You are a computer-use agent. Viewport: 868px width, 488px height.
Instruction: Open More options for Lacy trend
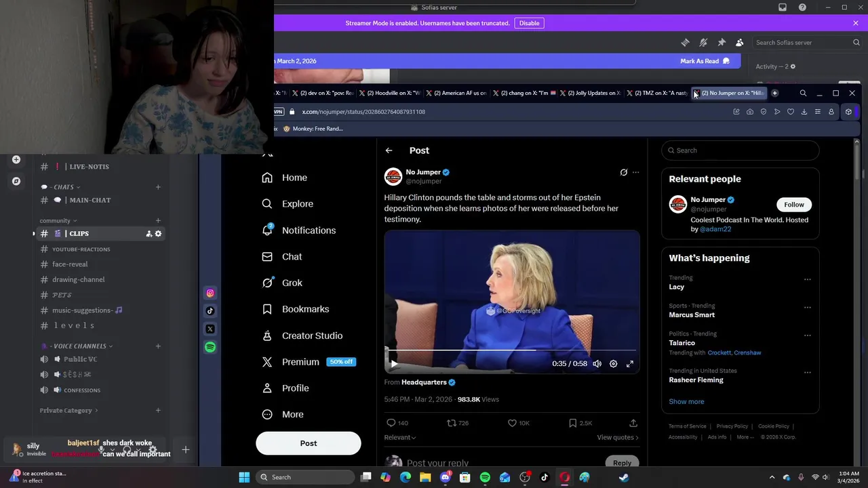808,279
